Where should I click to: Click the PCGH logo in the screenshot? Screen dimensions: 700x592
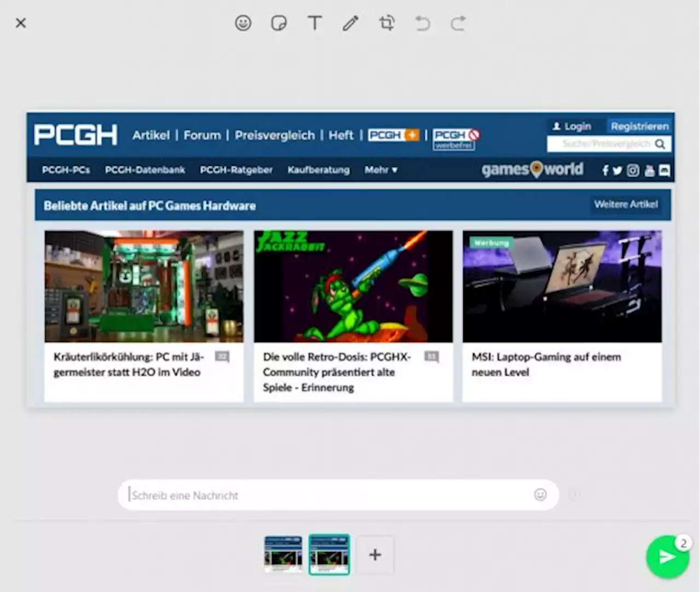click(75, 135)
